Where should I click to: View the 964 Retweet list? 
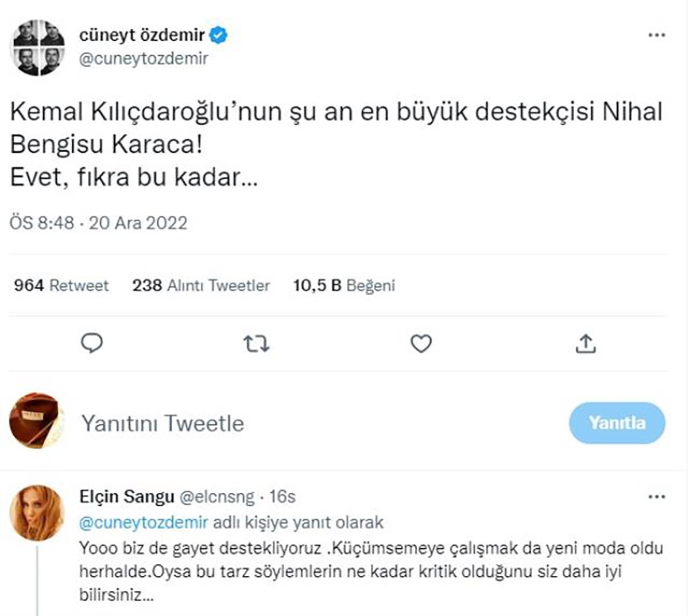(x=61, y=285)
